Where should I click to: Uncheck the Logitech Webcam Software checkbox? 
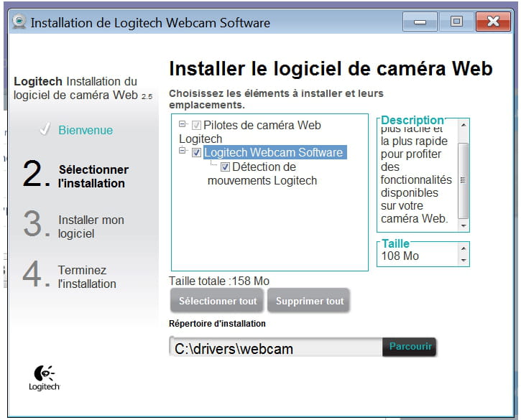point(196,152)
